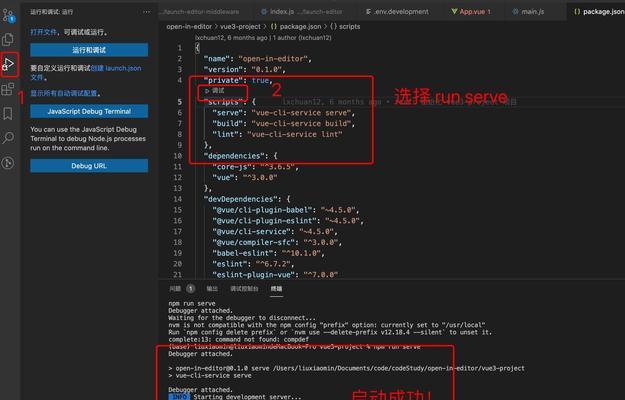625x400 pixels.
Task: Click line number 10 in gutter
Action: pos(178,156)
